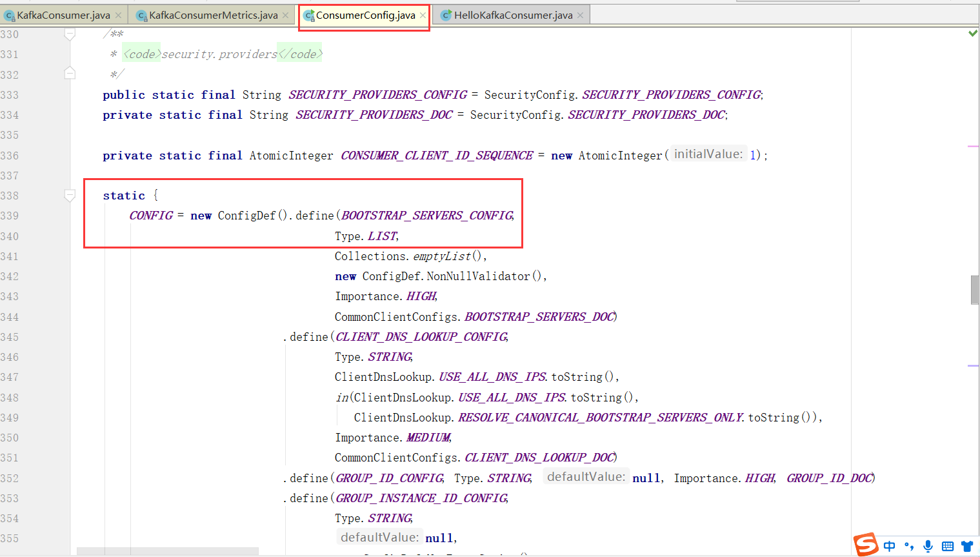Click RESOLVE_CANONICAL_BOOTSTRAP_SERVERS_ONLY constant

click(601, 418)
